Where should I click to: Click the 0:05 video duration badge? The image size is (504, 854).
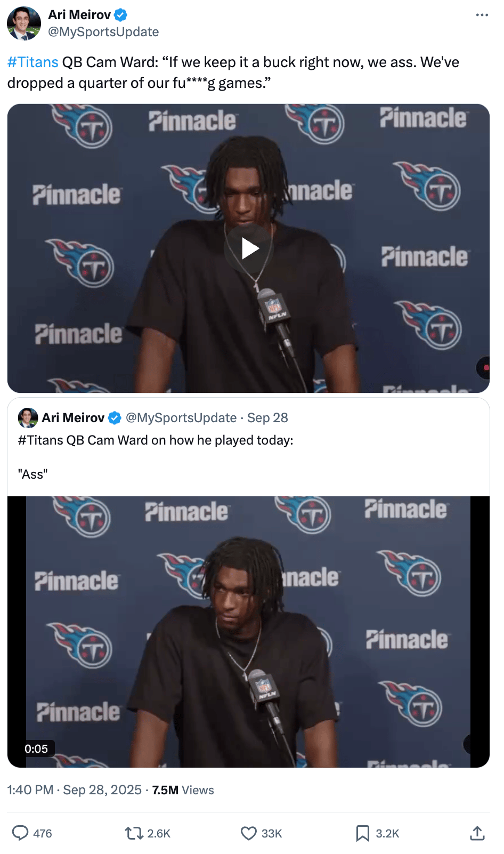pyautogui.click(x=36, y=748)
